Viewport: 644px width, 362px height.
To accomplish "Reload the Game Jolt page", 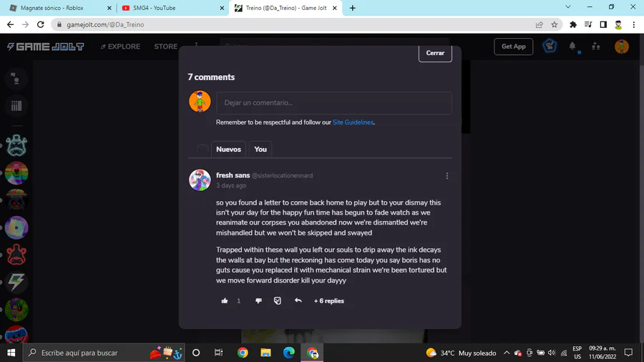I will pos(41,24).
